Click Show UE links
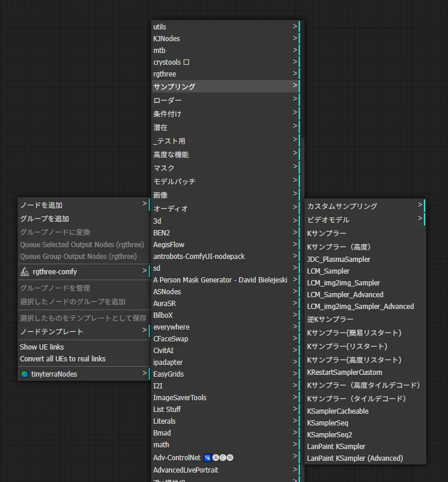 coord(42,347)
